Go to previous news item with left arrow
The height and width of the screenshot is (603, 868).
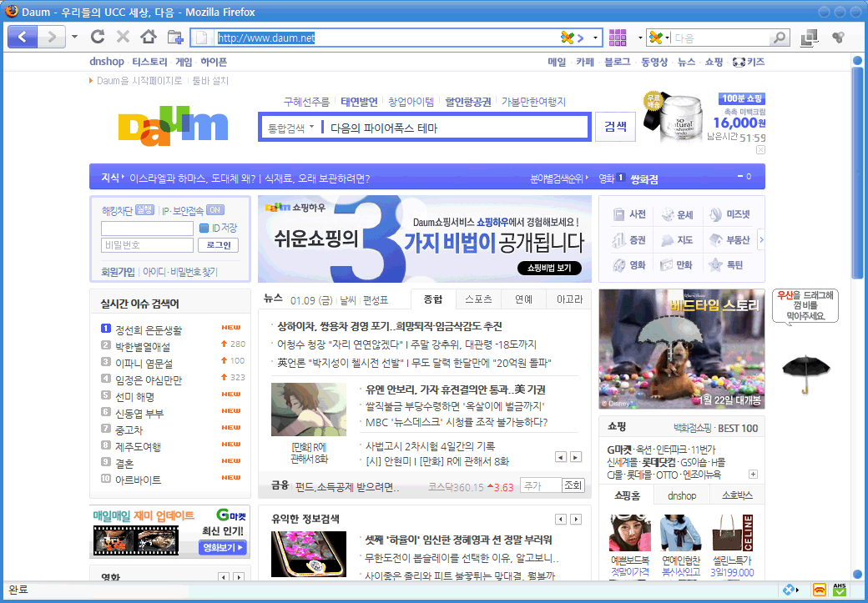click(561, 457)
